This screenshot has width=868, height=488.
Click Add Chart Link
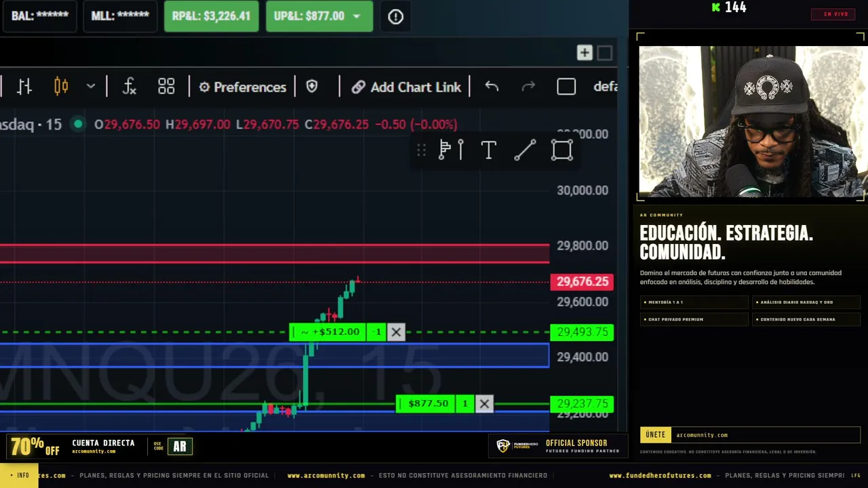406,87
